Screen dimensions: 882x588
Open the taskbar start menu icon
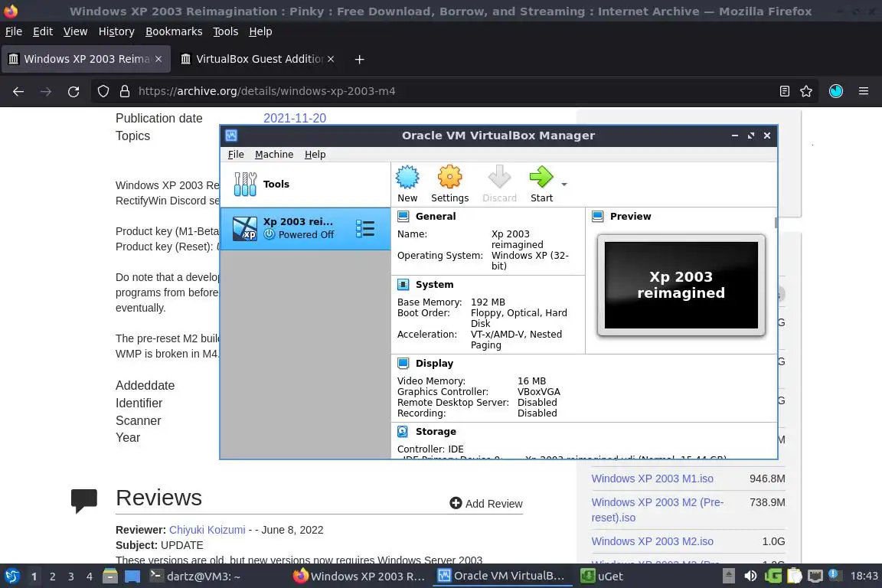click(11, 577)
